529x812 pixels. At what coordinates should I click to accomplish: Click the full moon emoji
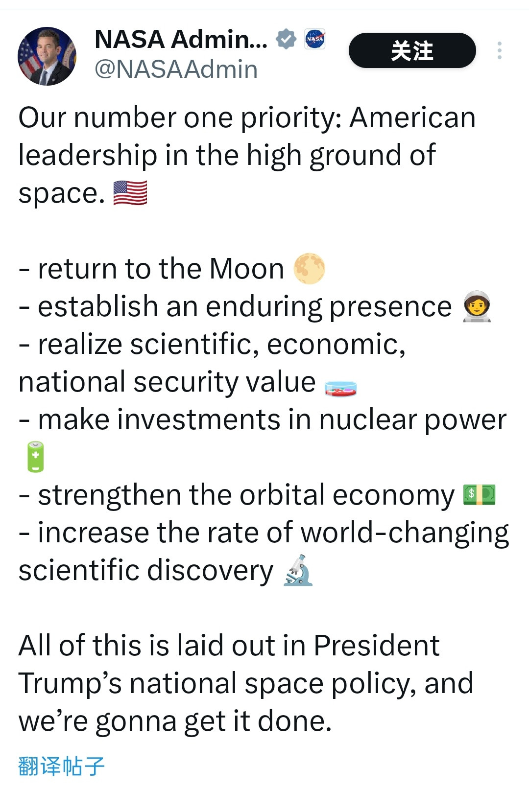point(309,269)
